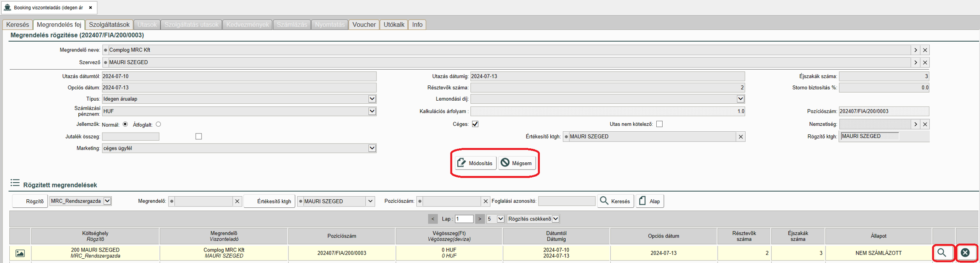Select the Átfoglalt radio button

pyautogui.click(x=158, y=124)
